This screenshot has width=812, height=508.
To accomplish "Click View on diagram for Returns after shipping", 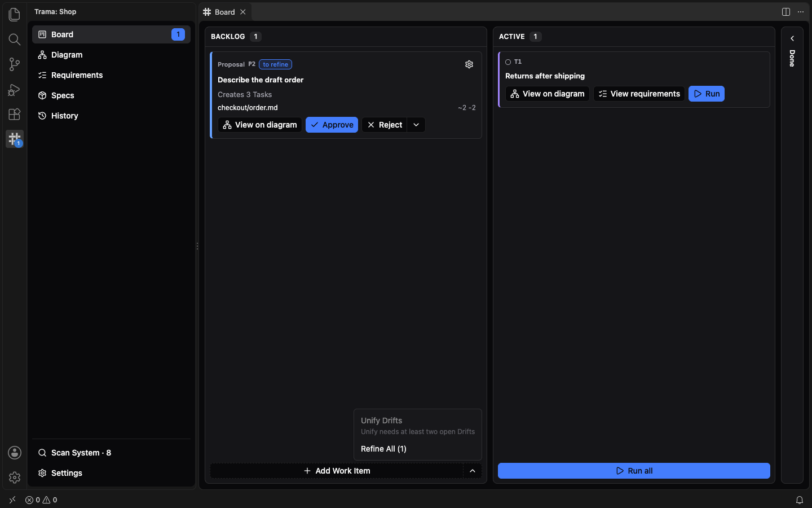I will (x=548, y=94).
